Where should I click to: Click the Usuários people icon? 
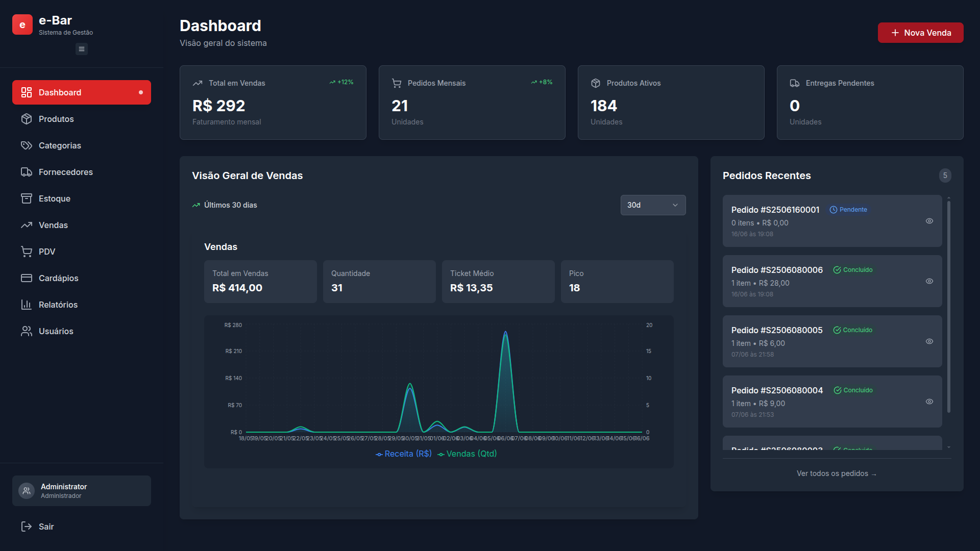point(27,331)
